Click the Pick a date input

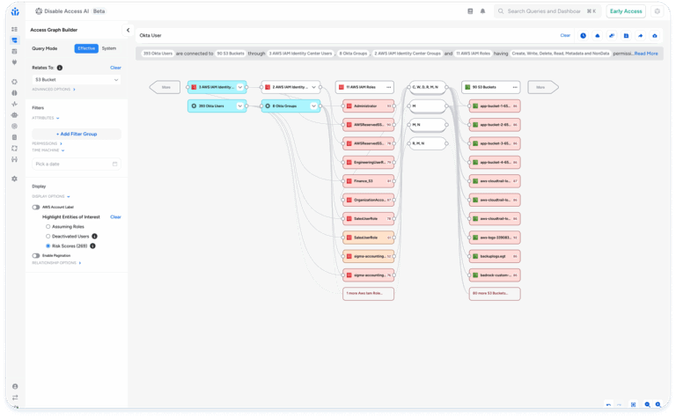tap(76, 164)
